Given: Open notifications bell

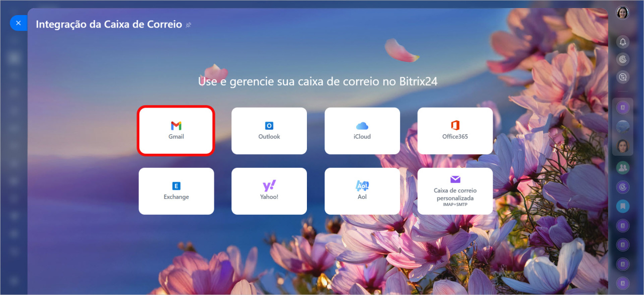Looking at the screenshot, I should pyautogui.click(x=623, y=42).
